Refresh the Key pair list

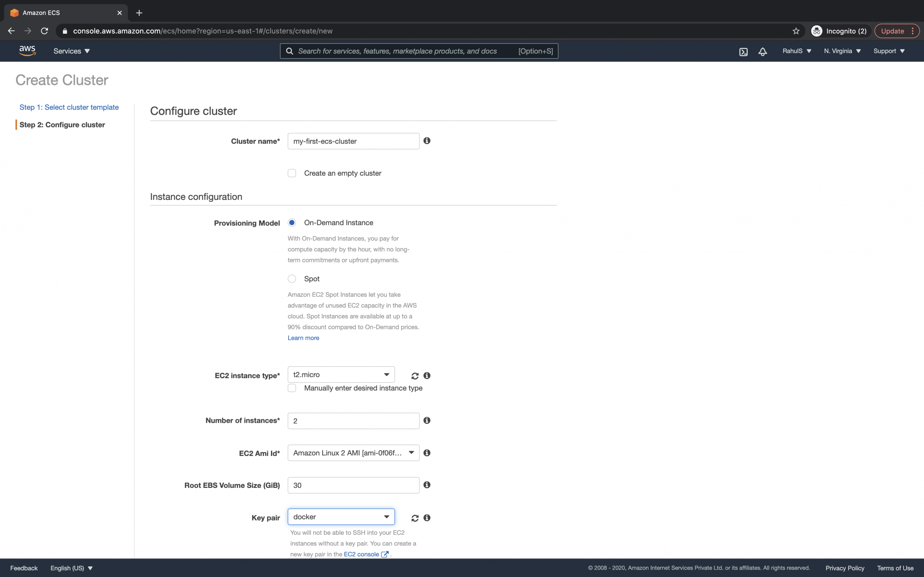tap(415, 518)
